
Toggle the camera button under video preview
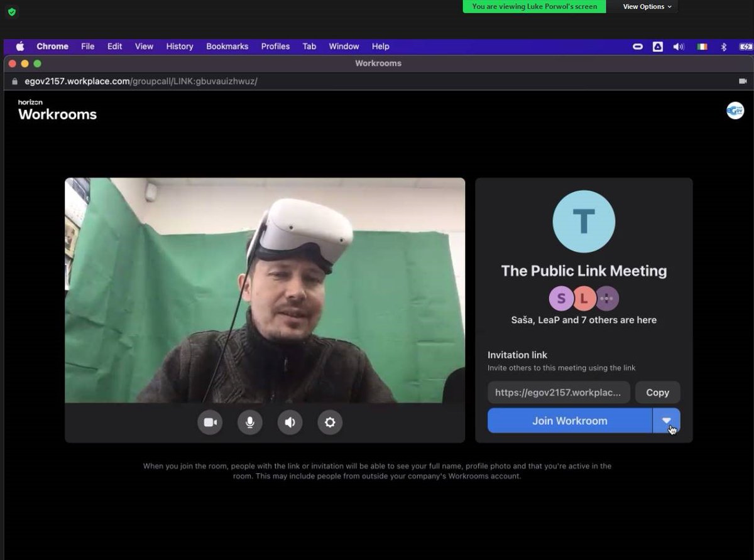pyautogui.click(x=210, y=423)
